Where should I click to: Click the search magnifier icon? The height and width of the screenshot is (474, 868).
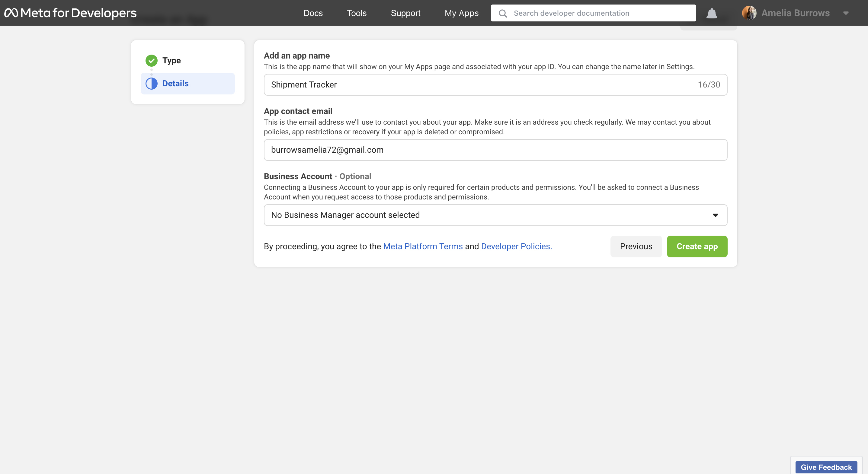[502, 13]
